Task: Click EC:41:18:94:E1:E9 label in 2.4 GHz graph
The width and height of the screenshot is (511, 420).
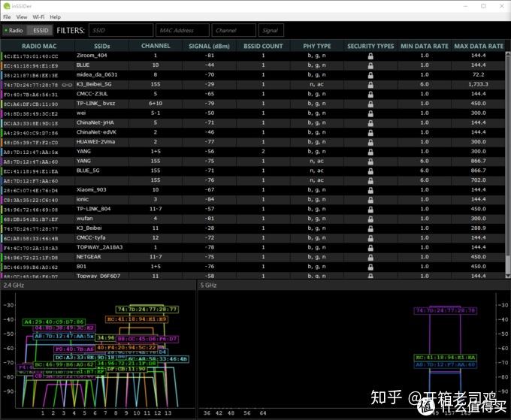Action: coord(137,319)
